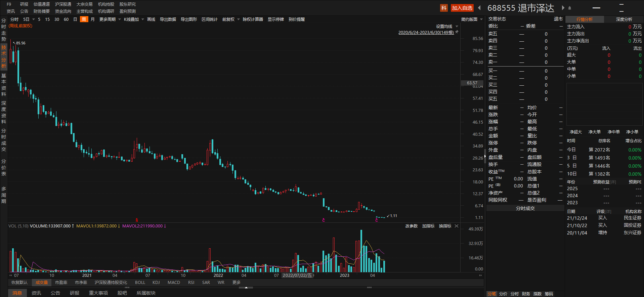Open the 机构持股 menu item
Screen dimensions: 644x297
[x=106, y=4]
